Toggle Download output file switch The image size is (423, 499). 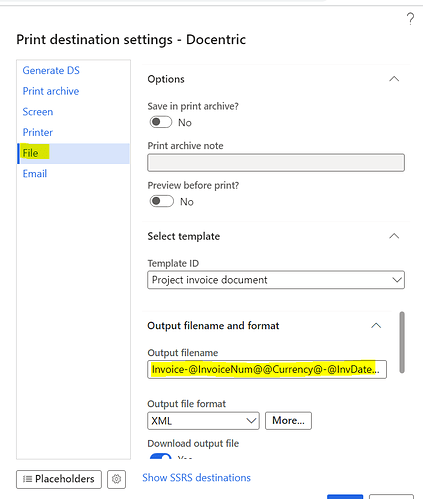161,456
